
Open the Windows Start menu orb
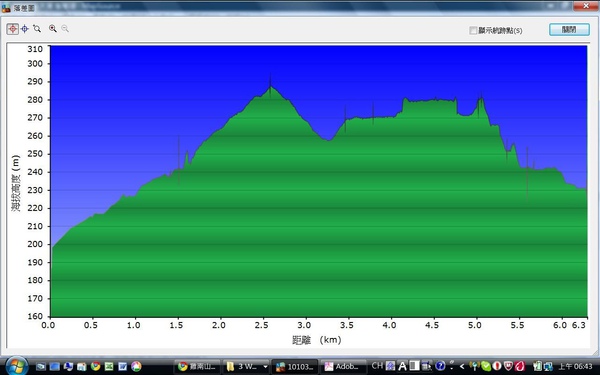coord(16,366)
